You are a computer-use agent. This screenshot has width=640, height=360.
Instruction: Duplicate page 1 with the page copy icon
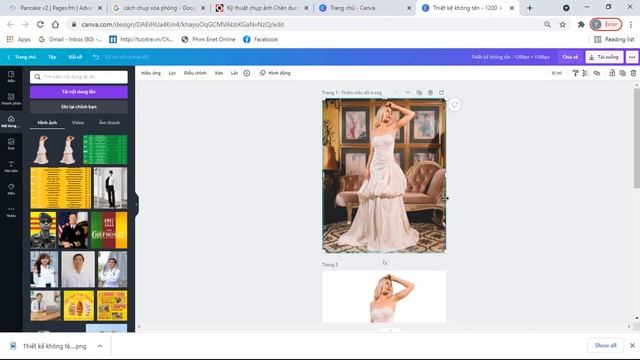tap(419, 93)
